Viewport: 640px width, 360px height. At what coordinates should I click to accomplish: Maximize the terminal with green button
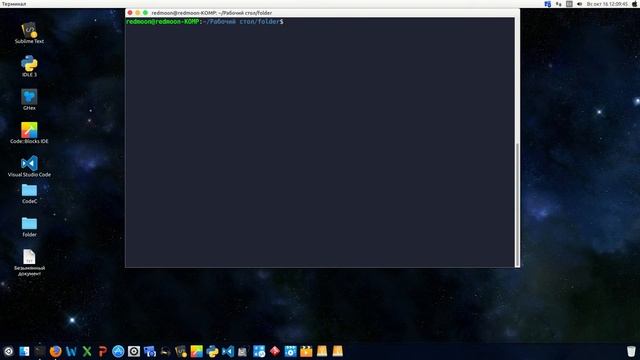(x=145, y=13)
